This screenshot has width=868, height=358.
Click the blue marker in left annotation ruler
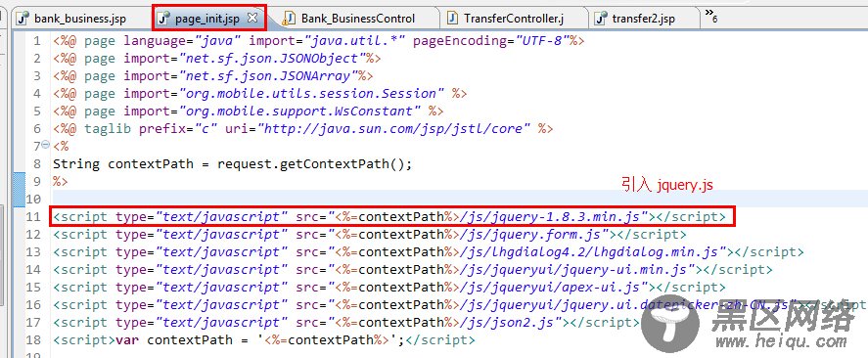coord(19,191)
